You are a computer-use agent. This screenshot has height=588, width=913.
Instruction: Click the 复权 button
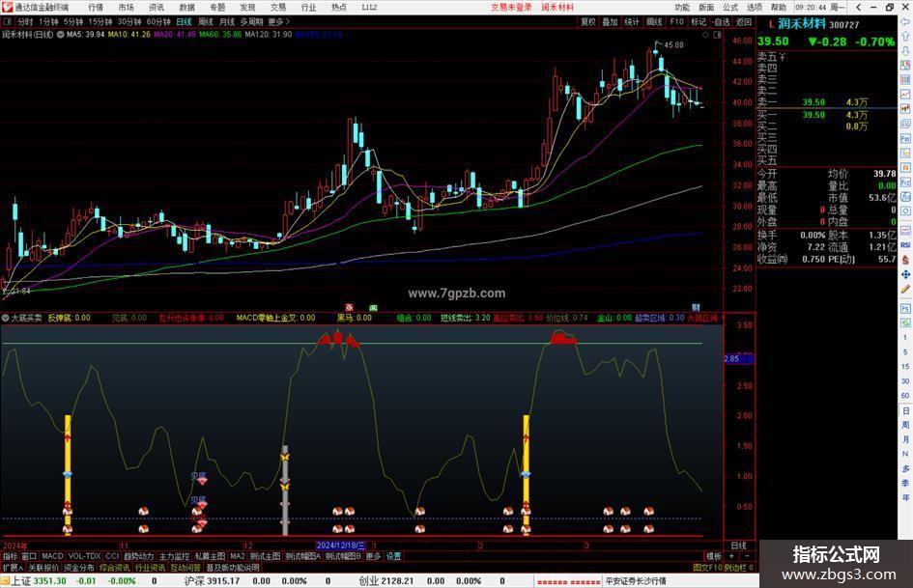point(588,22)
